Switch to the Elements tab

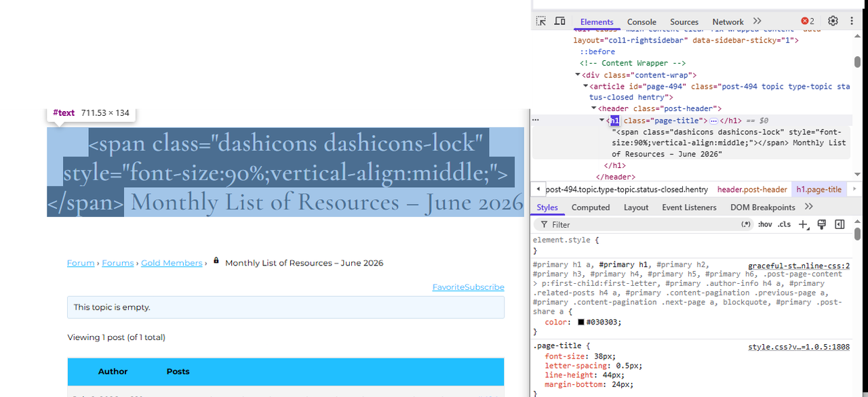597,22
